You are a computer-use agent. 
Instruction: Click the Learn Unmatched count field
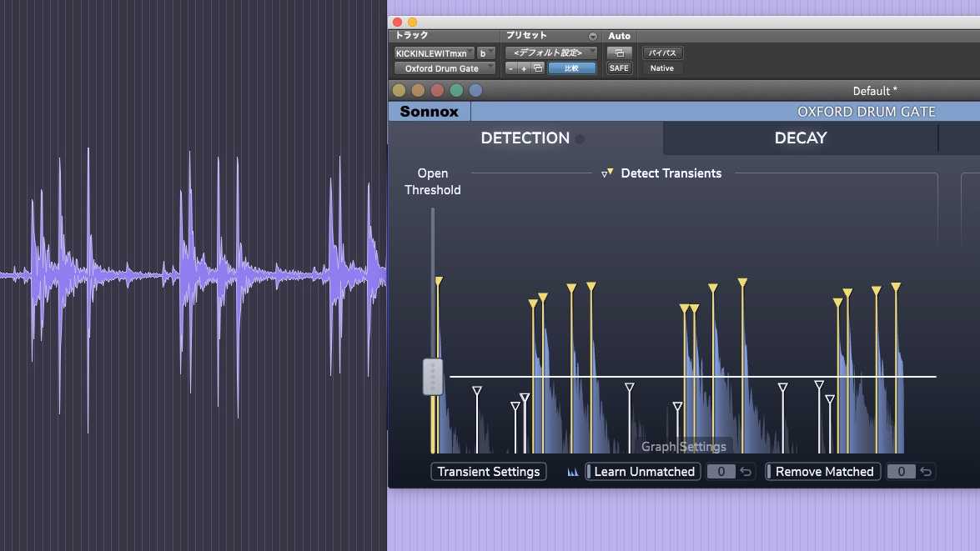click(721, 472)
